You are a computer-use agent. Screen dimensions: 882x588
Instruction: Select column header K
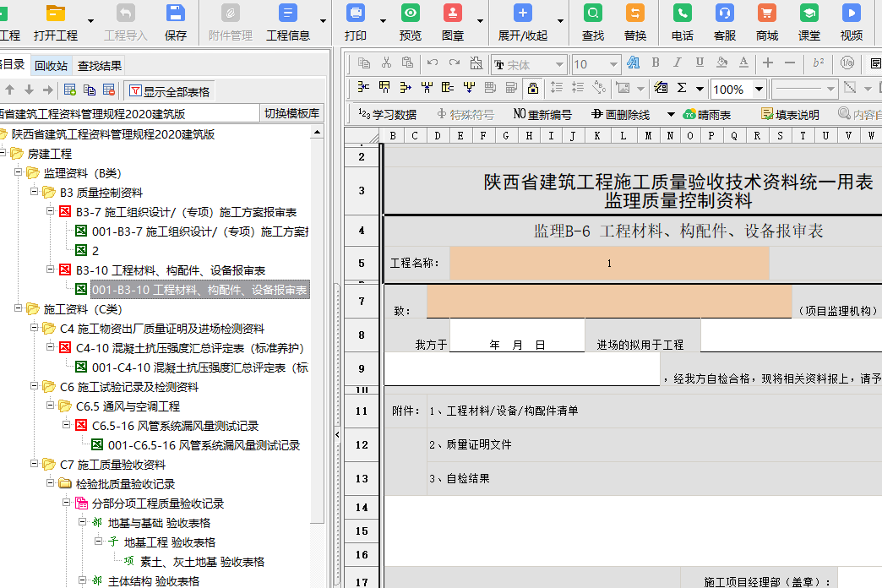(596, 136)
